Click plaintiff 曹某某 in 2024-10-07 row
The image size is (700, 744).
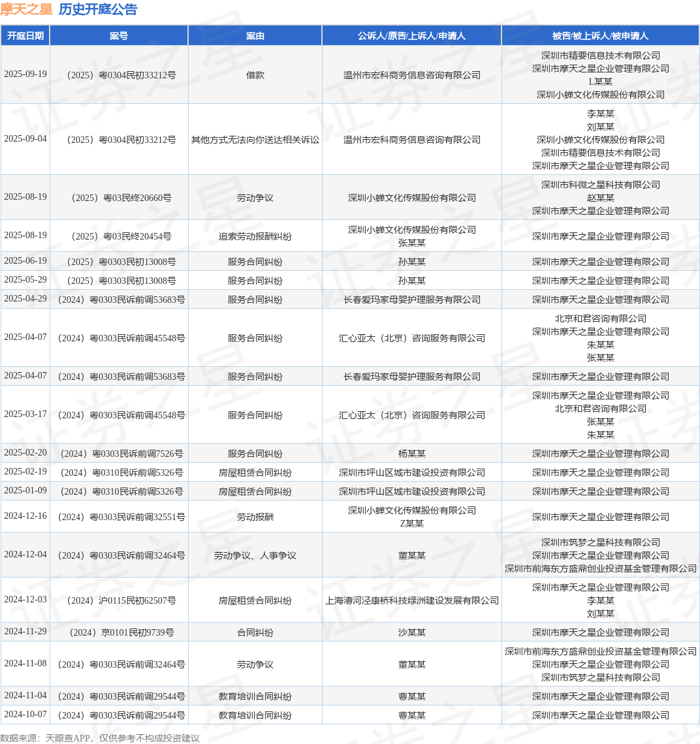point(412,715)
